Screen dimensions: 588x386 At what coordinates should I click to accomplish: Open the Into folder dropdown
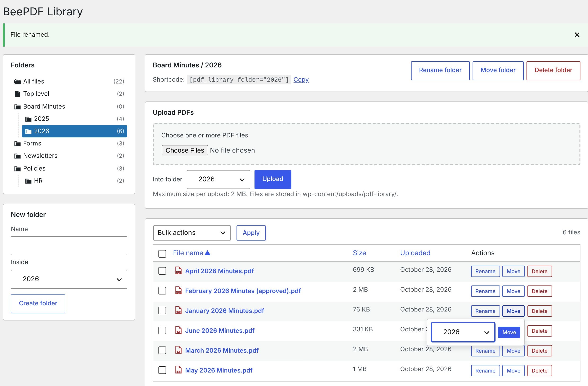click(218, 180)
